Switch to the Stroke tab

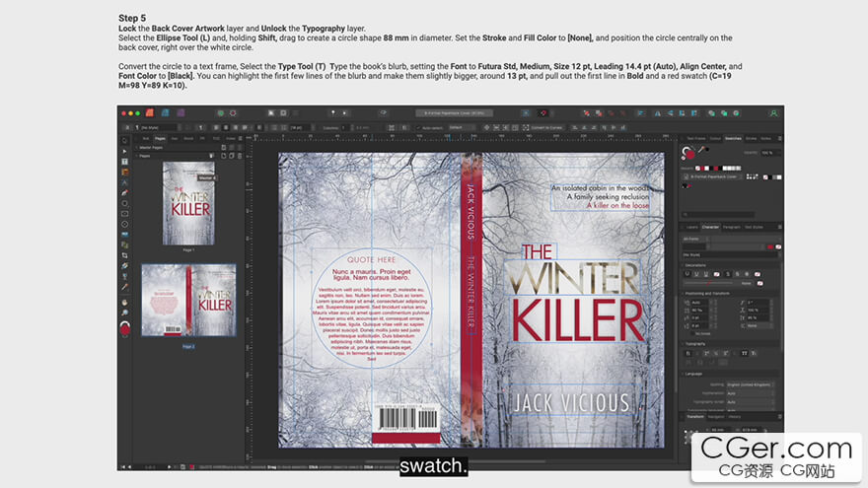[x=751, y=138]
